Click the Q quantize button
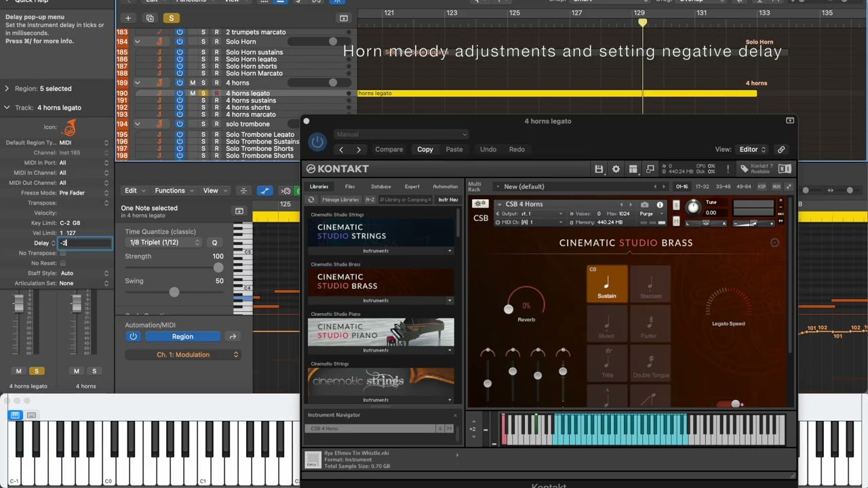This screenshot has width=868, height=488. pyautogui.click(x=214, y=243)
